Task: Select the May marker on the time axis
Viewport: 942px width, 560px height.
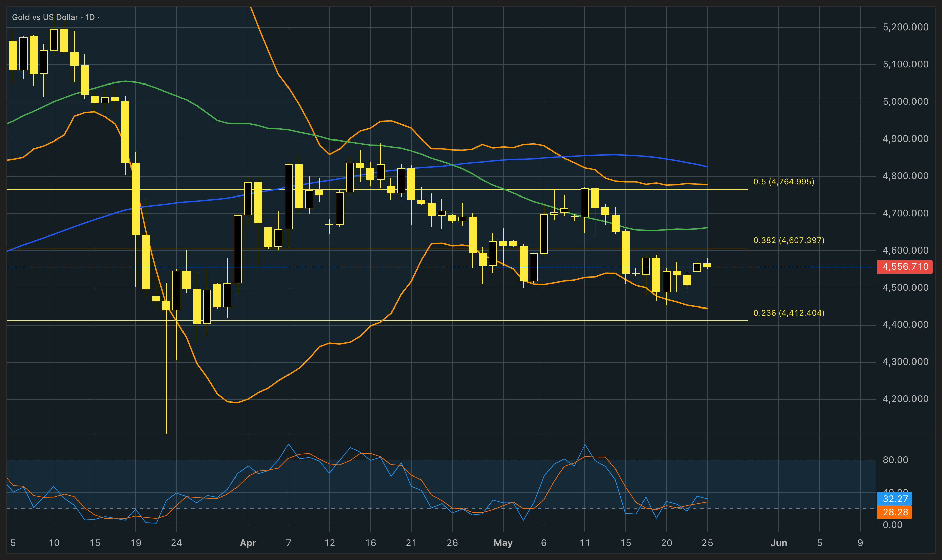Action: tap(503, 543)
